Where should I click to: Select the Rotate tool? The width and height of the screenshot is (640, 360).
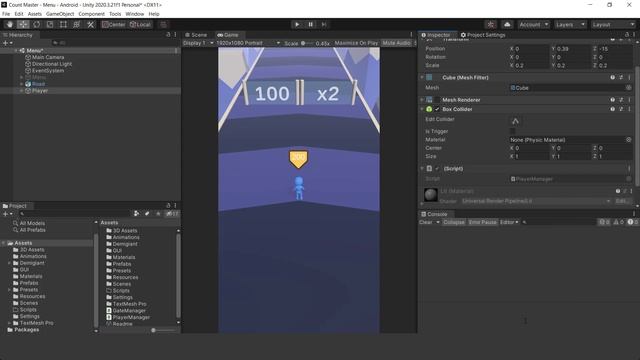pyautogui.click(x=37, y=24)
